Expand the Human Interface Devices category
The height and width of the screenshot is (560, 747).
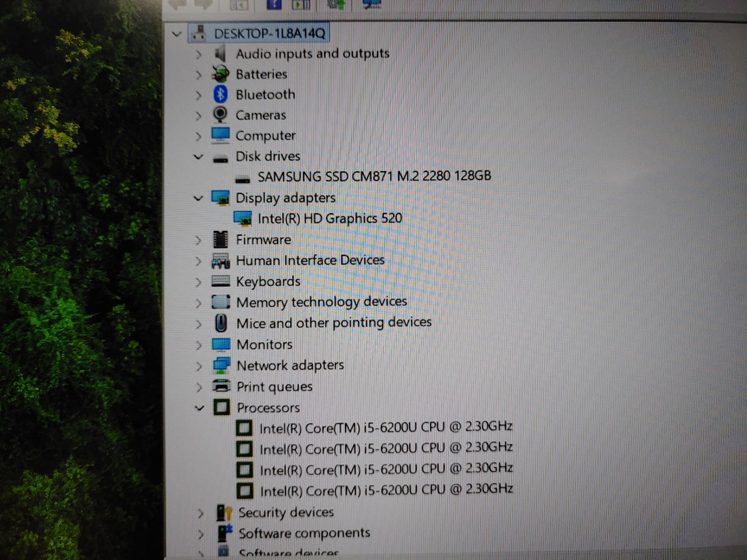tap(199, 261)
